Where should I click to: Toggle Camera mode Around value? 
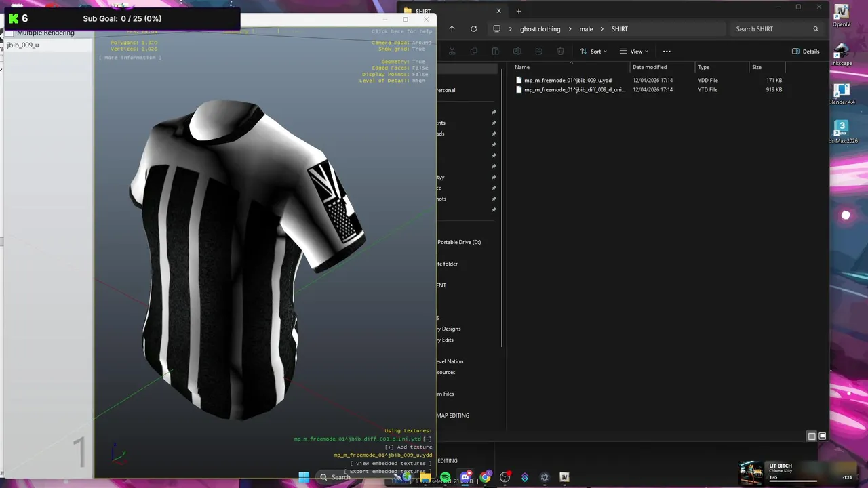click(x=421, y=43)
